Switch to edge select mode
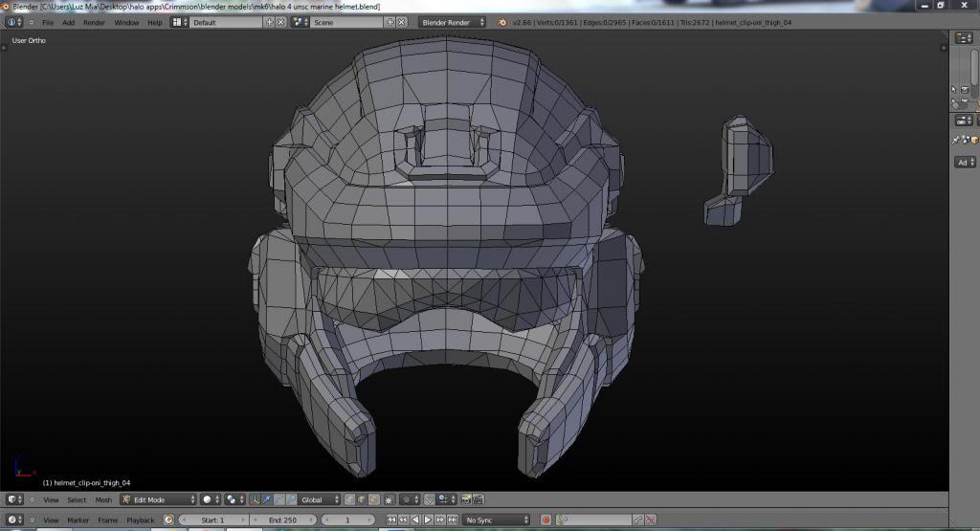Screen dimensions: 980x531 pyautogui.click(x=362, y=499)
